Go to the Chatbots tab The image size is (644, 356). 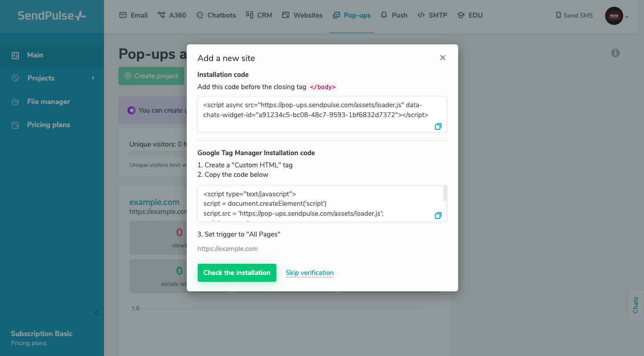[216, 15]
